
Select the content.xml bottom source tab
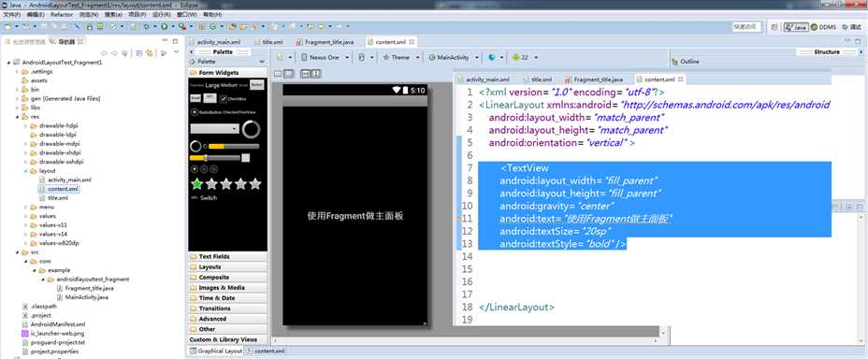click(267, 351)
